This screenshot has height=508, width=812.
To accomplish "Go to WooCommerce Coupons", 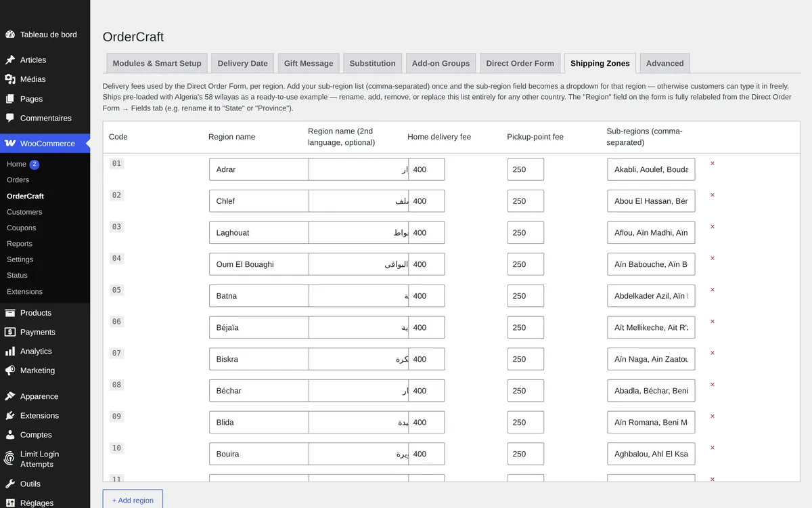I will coord(22,228).
